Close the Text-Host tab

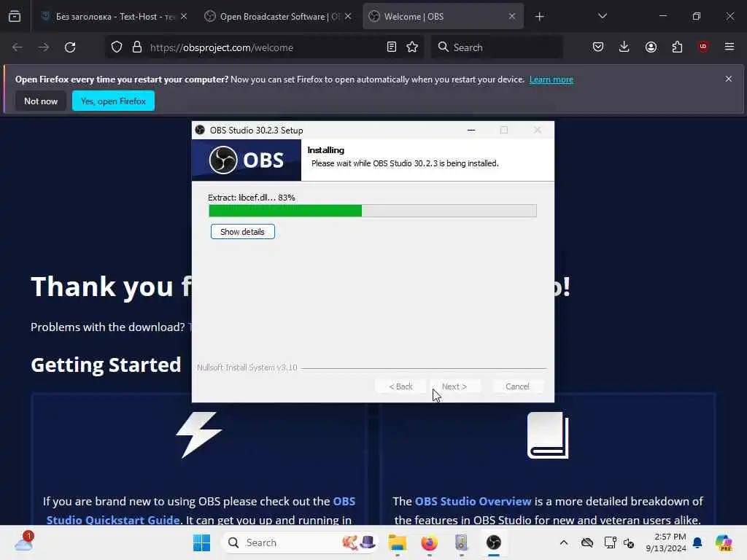click(184, 17)
